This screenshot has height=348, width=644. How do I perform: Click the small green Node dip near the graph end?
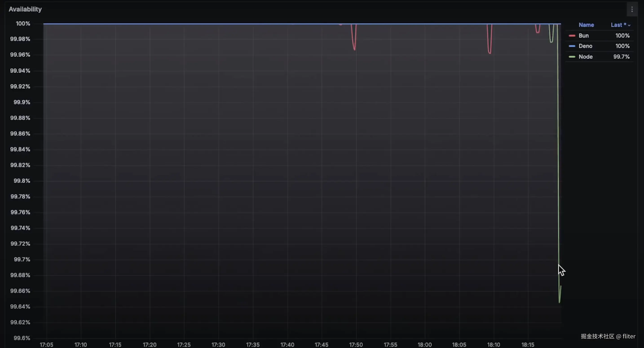[551, 42]
